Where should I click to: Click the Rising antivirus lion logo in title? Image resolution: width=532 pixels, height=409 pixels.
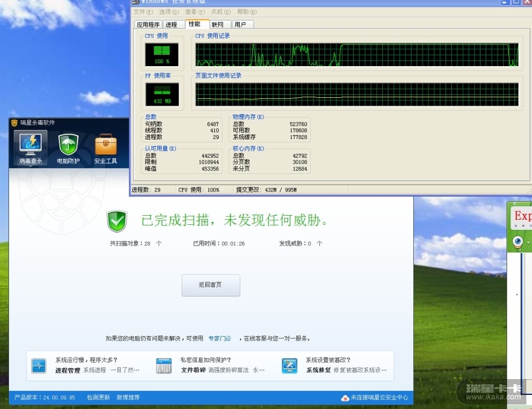(x=14, y=123)
